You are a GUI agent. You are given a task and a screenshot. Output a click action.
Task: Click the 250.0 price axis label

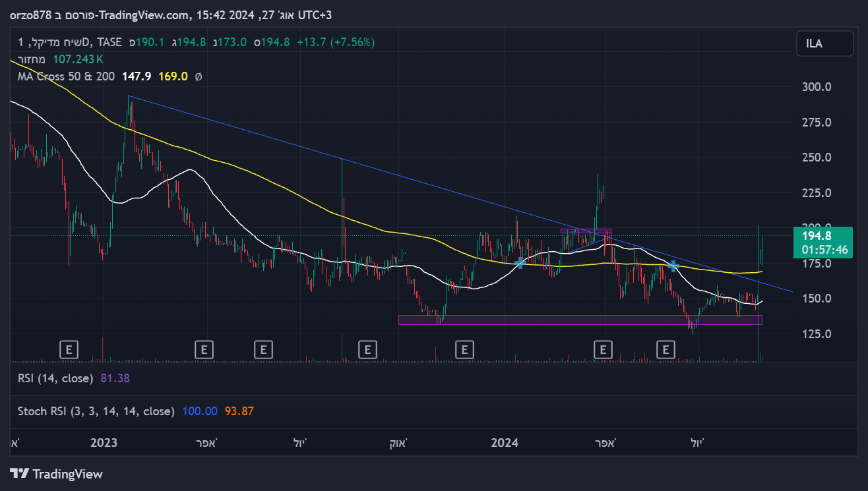[x=816, y=158]
